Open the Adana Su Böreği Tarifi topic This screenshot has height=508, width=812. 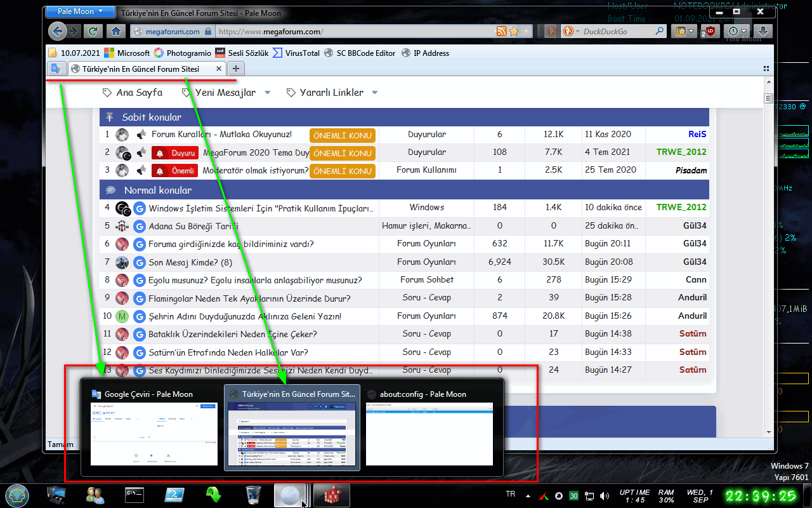[193, 226]
